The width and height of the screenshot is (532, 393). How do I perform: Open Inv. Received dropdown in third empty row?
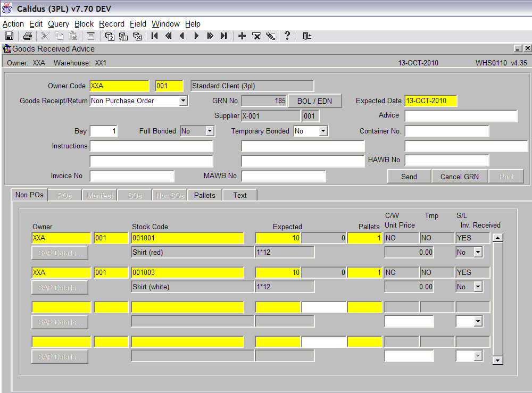coord(478,321)
